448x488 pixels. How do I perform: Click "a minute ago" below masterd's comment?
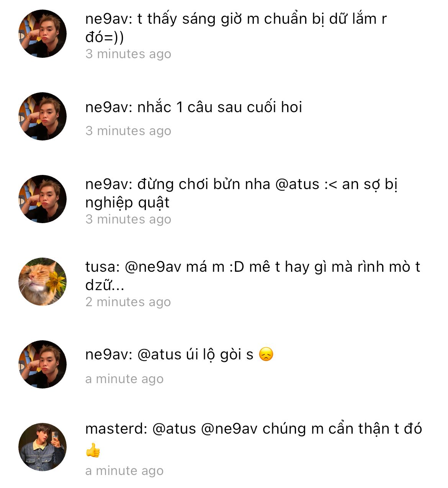(124, 471)
